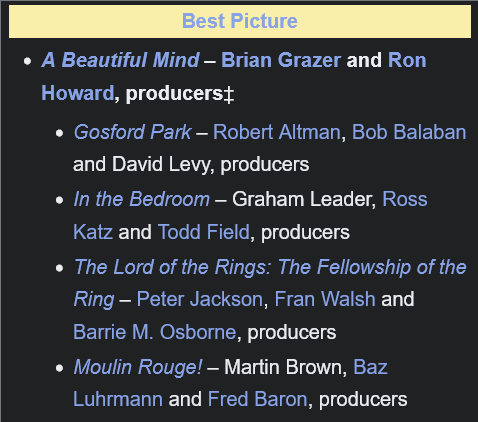This screenshot has width=478, height=422.
Task: Open the A Beautiful Mind film link
Action: pyautogui.click(x=120, y=60)
